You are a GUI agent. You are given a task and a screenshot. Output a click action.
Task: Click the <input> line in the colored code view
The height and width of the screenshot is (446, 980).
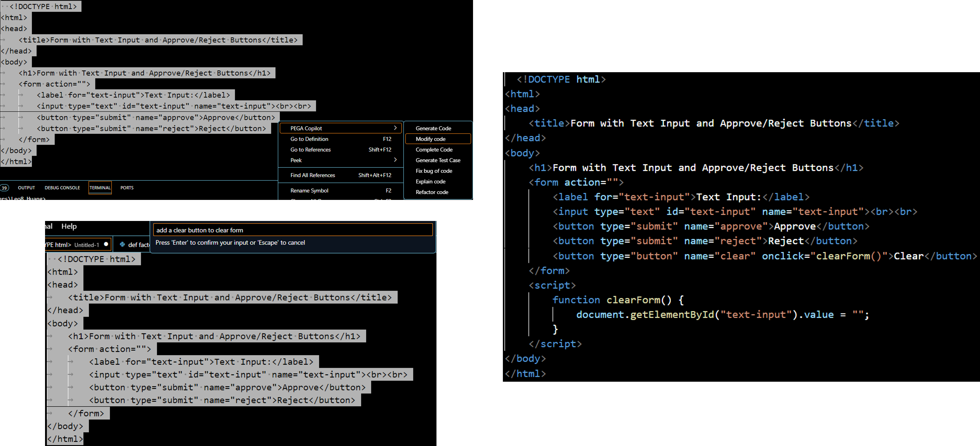coord(735,212)
